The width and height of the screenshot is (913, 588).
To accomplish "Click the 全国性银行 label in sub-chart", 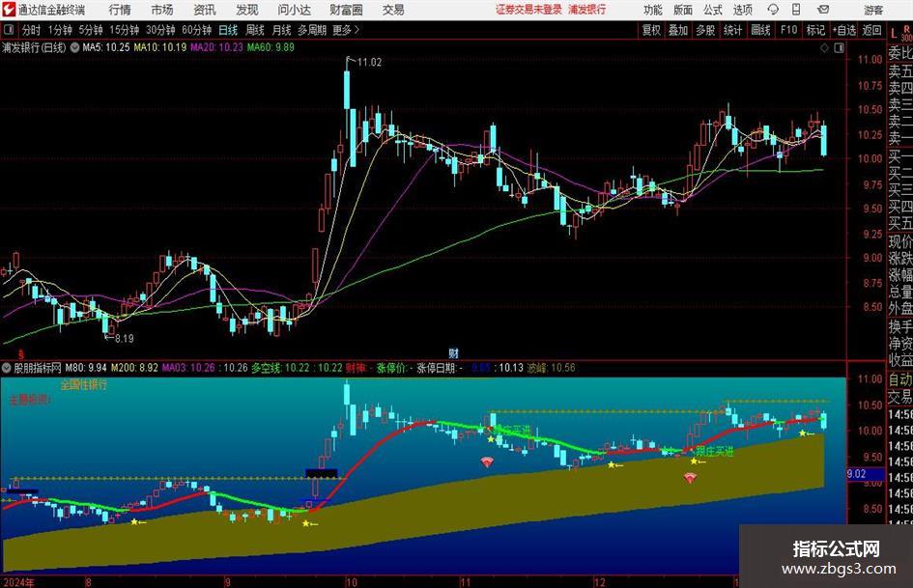I will pos(84,385).
